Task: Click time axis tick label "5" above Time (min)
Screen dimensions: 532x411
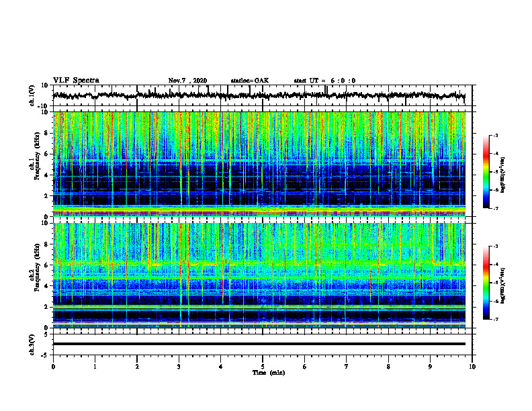Action: point(263,367)
